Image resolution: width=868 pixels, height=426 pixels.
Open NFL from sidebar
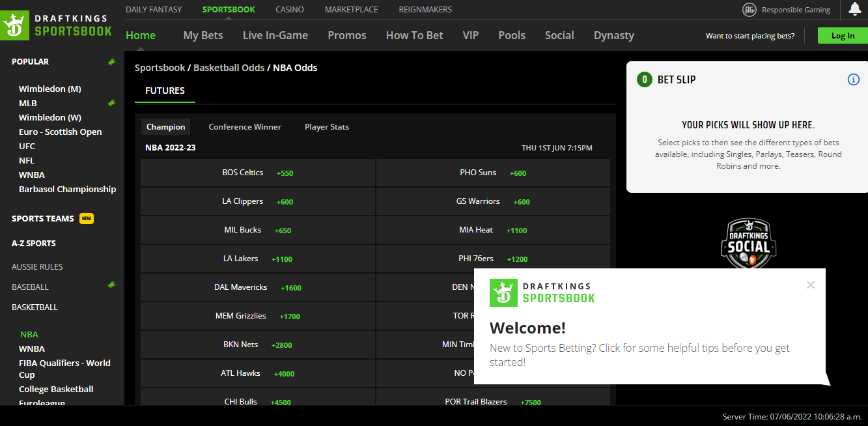pos(27,160)
